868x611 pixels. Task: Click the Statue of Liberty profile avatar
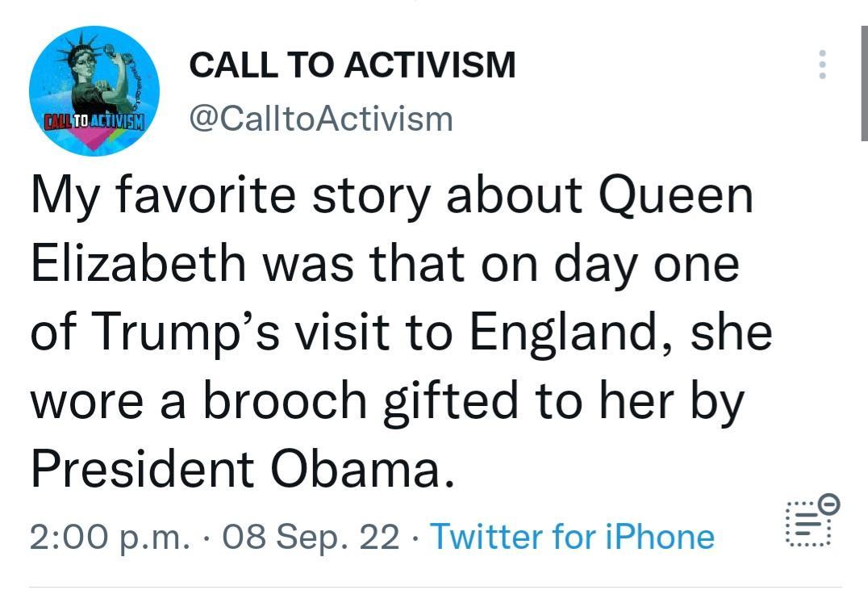[x=93, y=90]
